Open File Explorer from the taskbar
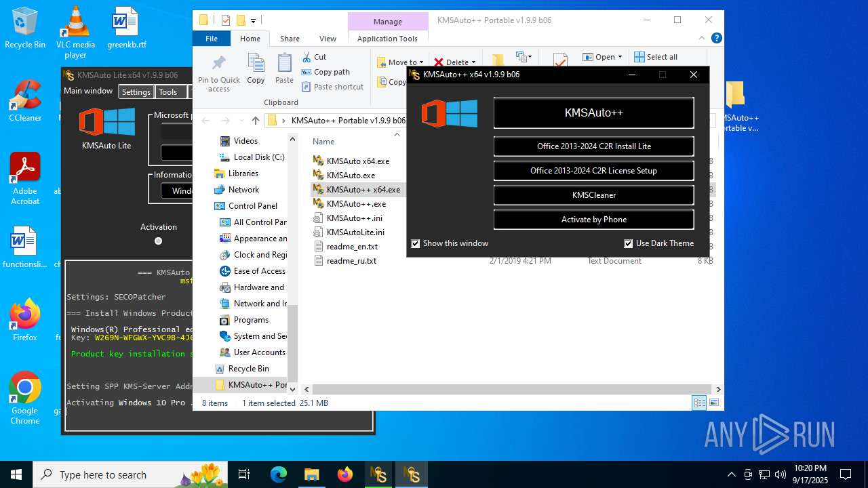 click(x=311, y=474)
